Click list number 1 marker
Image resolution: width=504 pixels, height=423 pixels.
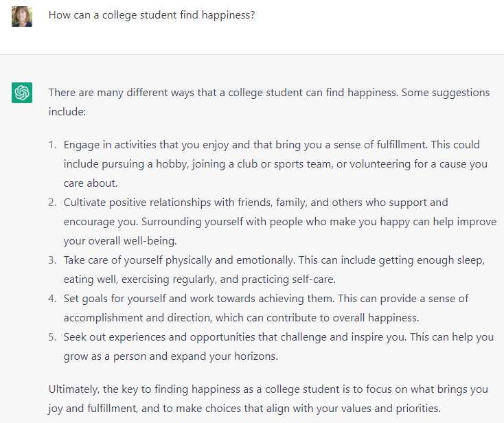pos(52,145)
